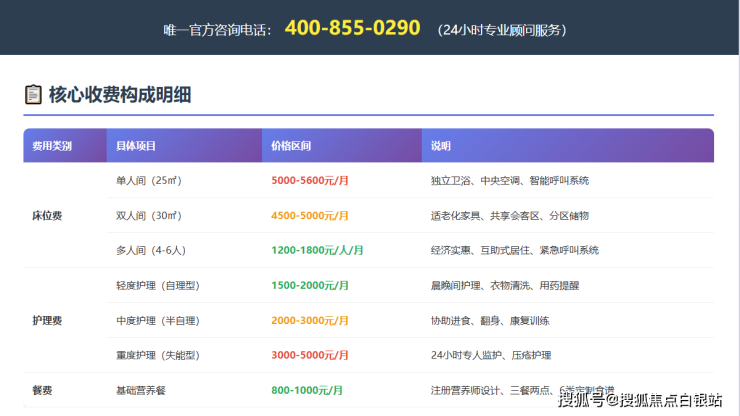Image resolution: width=740 pixels, height=416 pixels.
Task: Click the 费用类别 column header
Action: pyautogui.click(x=52, y=146)
